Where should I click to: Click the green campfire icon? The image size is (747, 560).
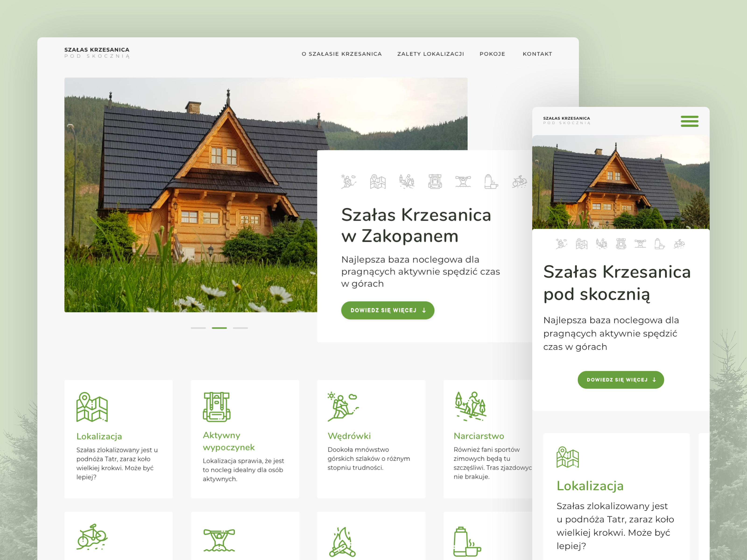342,541
